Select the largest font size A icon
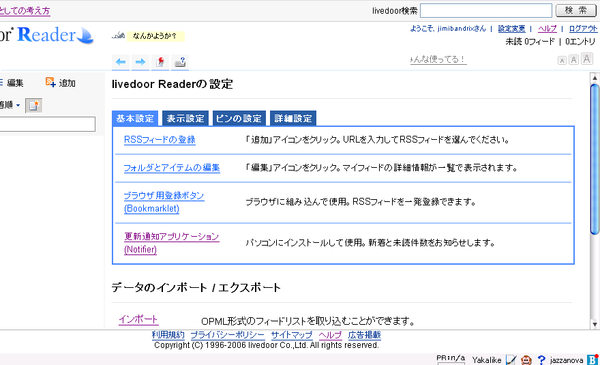The width and height of the screenshot is (600, 365). [x=587, y=59]
